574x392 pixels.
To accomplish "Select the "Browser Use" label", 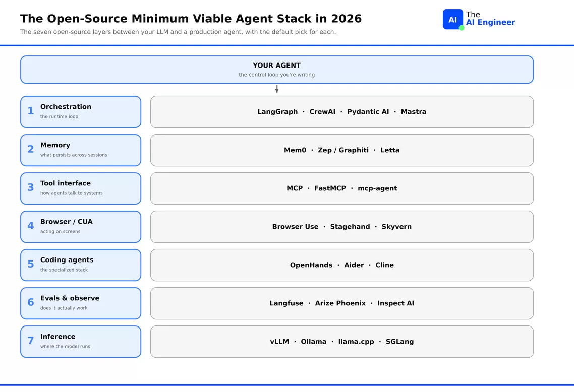I will pos(296,227).
